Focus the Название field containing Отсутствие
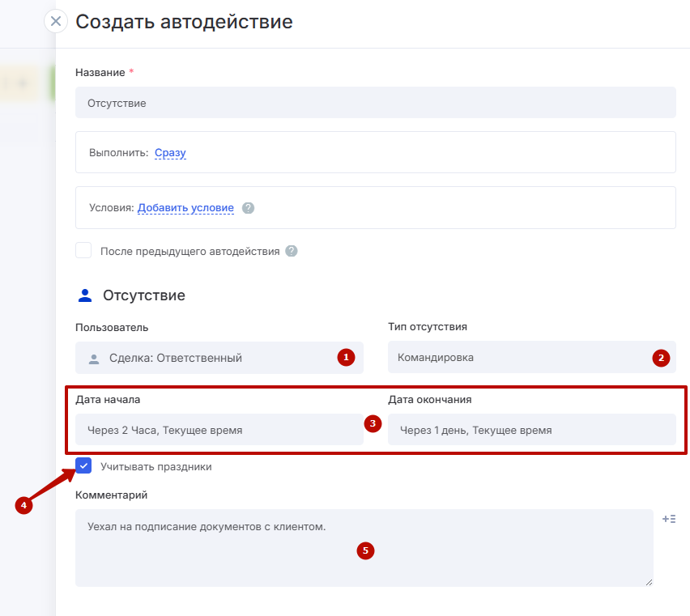The width and height of the screenshot is (690, 616). tap(375, 103)
